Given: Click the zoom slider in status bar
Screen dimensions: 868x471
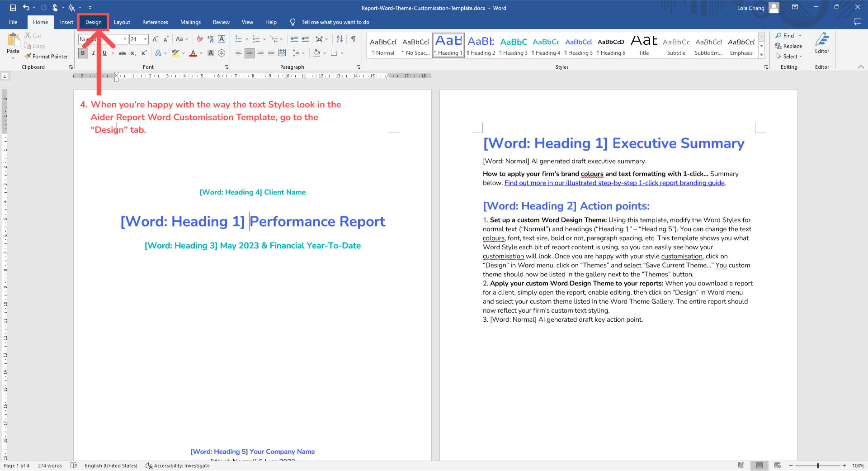Looking at the screenshot, I should 817,466.
